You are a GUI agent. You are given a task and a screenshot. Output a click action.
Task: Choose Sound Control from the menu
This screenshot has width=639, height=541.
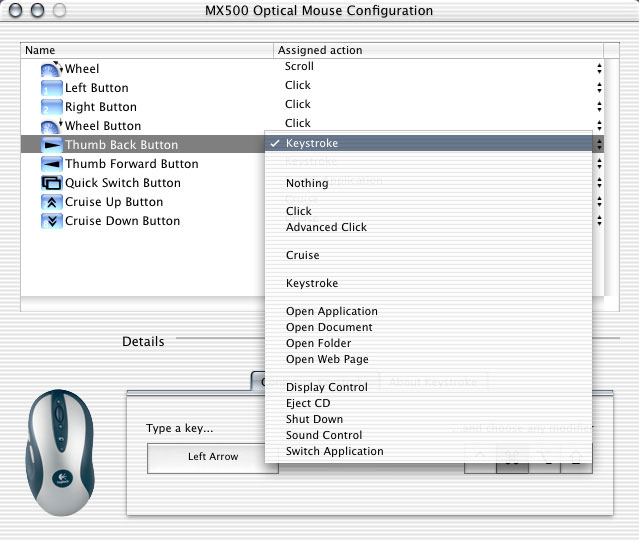[428, 435]
